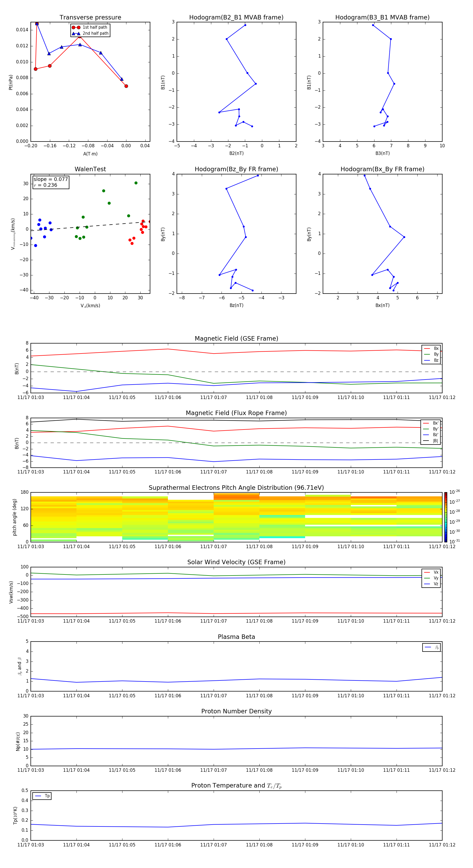Click the 'Vsw(km/s)' y-axis label
The height and width of the screenshot is (868, 473).
click(11, 592)
